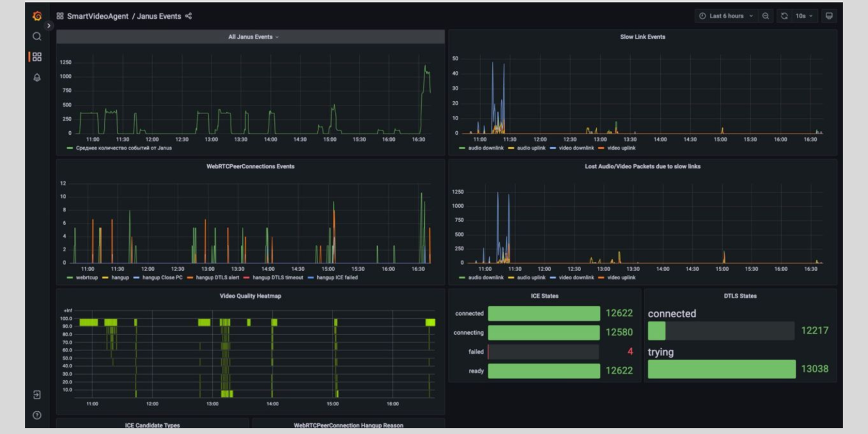868x434 pixels.
Task: Click the Janus Events dashboard title
Action: pos(159,16)
